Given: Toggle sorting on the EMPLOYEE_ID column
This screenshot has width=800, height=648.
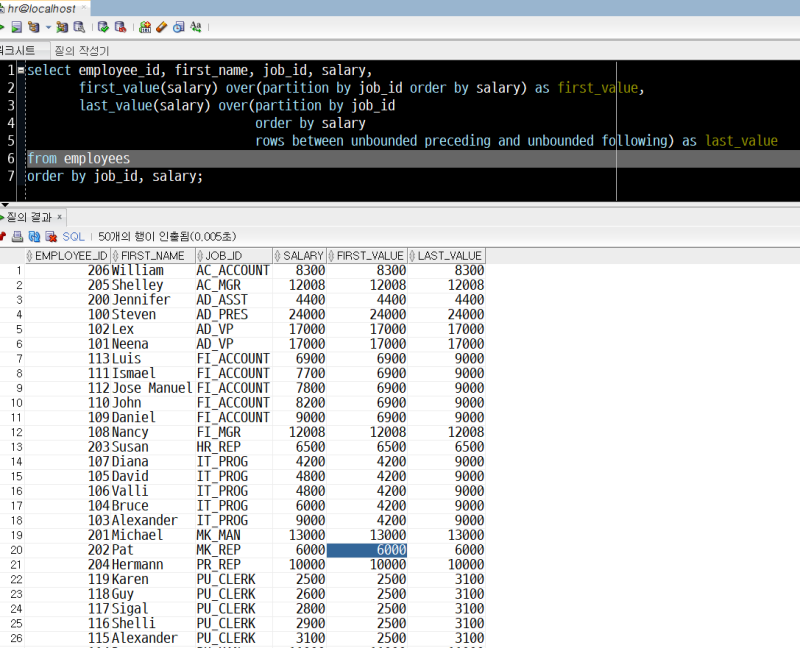Looking at the screenshot, I should click(68, 255).
